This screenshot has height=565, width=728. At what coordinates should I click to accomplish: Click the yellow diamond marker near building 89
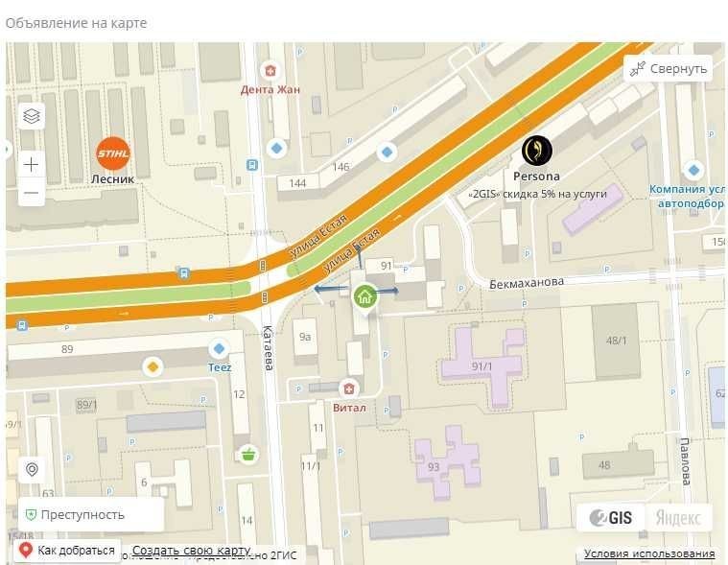coord(153,367)
